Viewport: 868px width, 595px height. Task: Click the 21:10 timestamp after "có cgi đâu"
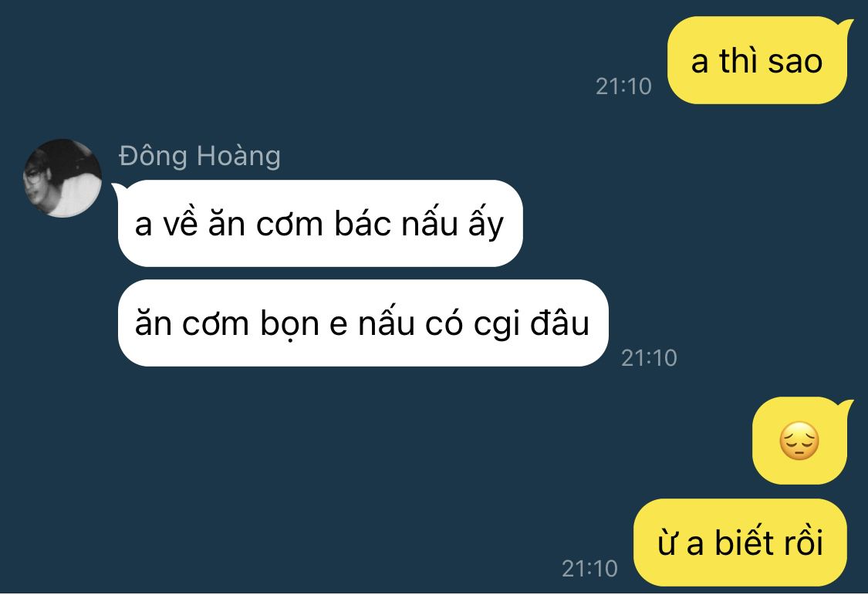[649, 358]
